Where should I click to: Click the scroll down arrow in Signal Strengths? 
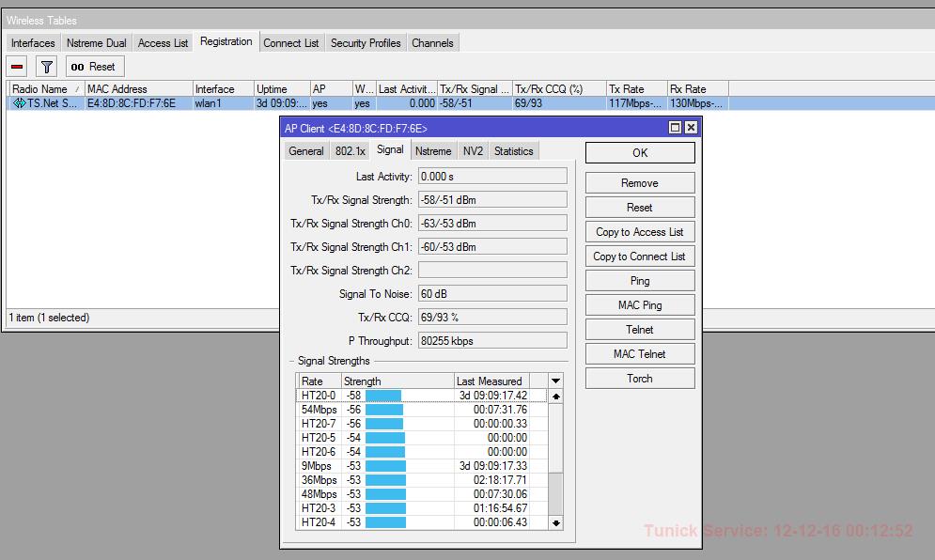(555, 523)
